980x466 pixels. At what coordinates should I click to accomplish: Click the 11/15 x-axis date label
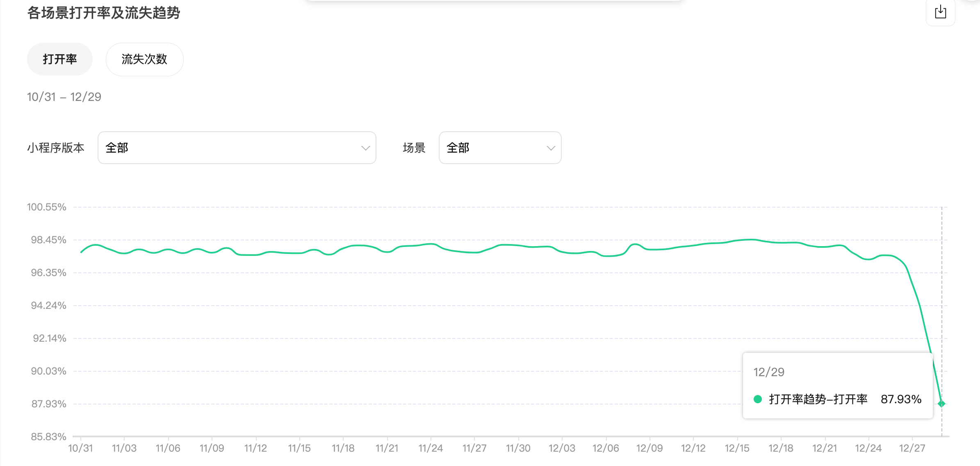coord(299,448)
